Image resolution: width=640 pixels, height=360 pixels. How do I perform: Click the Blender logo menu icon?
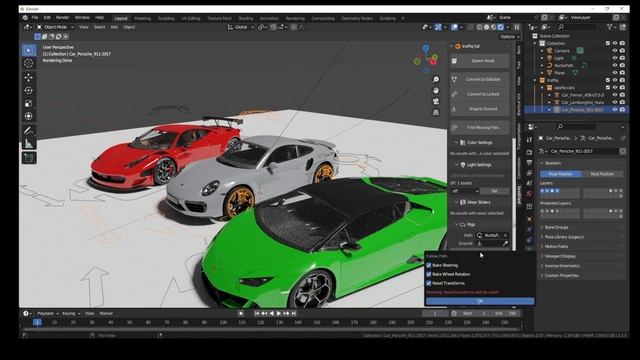[x=25, y=18]
